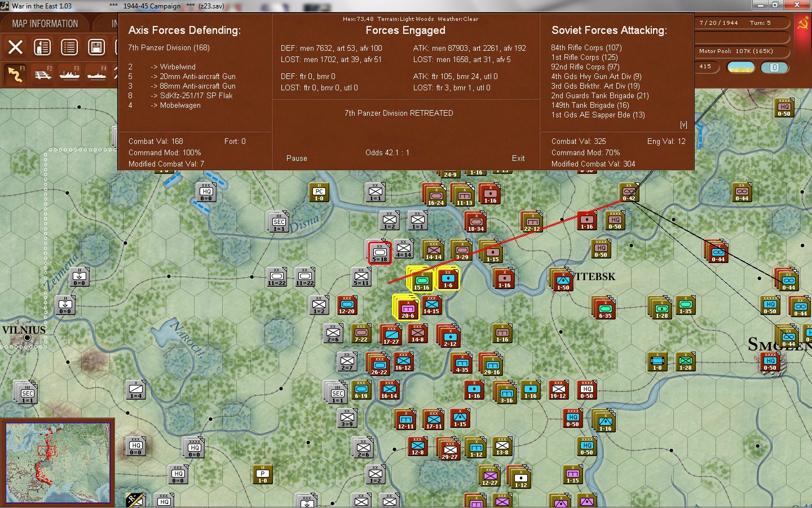Select the PC 1-0 German counter
The width and height of the screenshot is (812, 508).
click(319, 191)
